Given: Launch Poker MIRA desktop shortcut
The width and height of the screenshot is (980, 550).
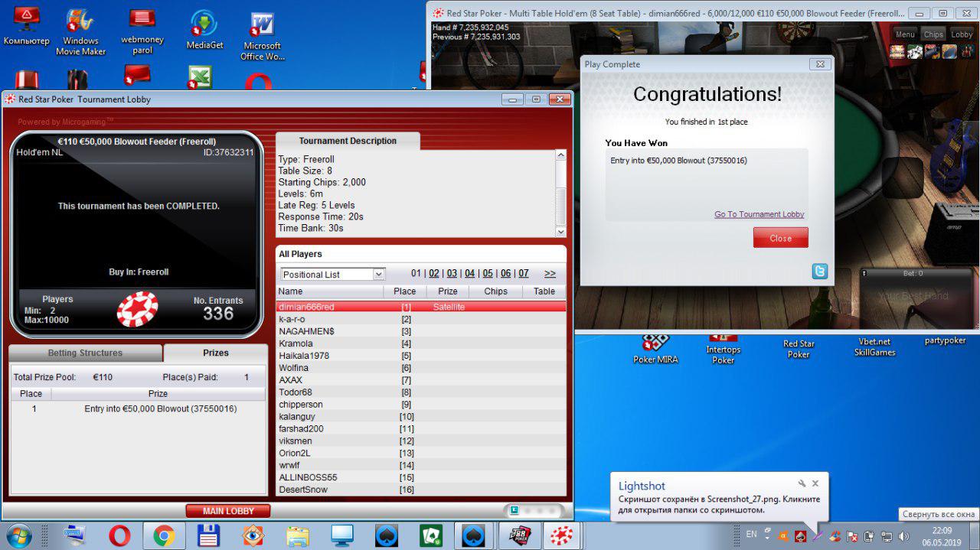Looking at the screenshot, I should point(655,350).
